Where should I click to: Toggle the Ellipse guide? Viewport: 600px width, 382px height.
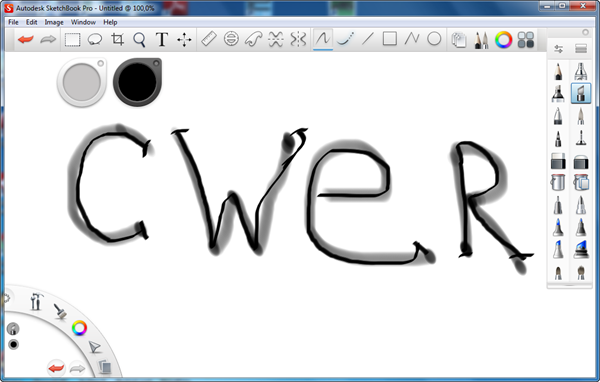(x=231, y=39)
